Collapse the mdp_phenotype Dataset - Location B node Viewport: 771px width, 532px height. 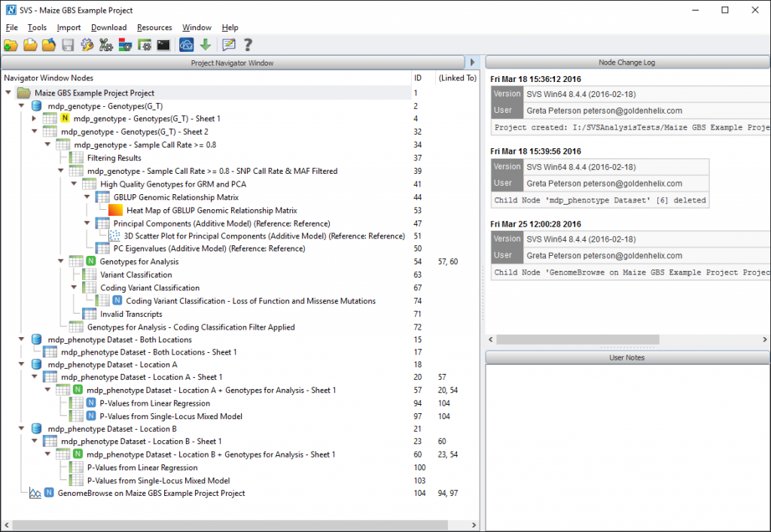[x=21, y=429]
